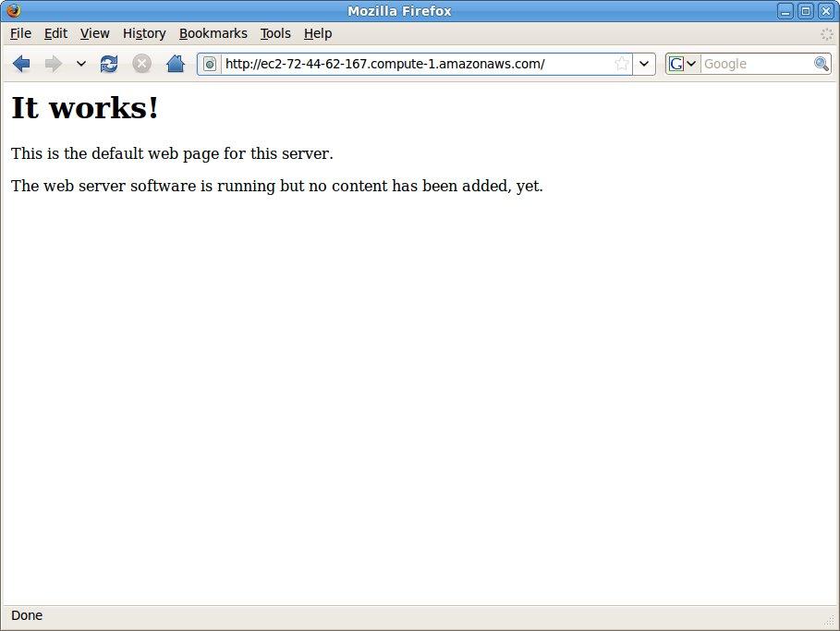The width and height of the screenshot is (840, 631).
Task: Open the Google search engine selector dropdown
Action: tap(683, 65)
